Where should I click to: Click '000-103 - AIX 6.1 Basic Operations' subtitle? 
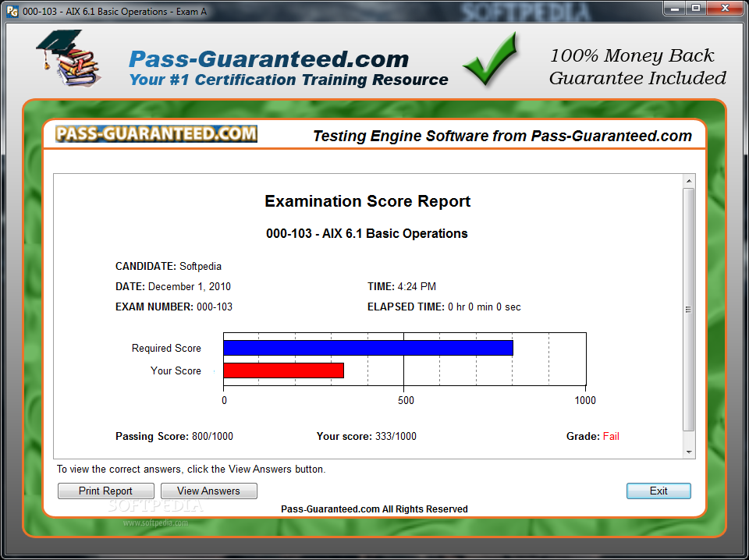click(x=367, y=233)
